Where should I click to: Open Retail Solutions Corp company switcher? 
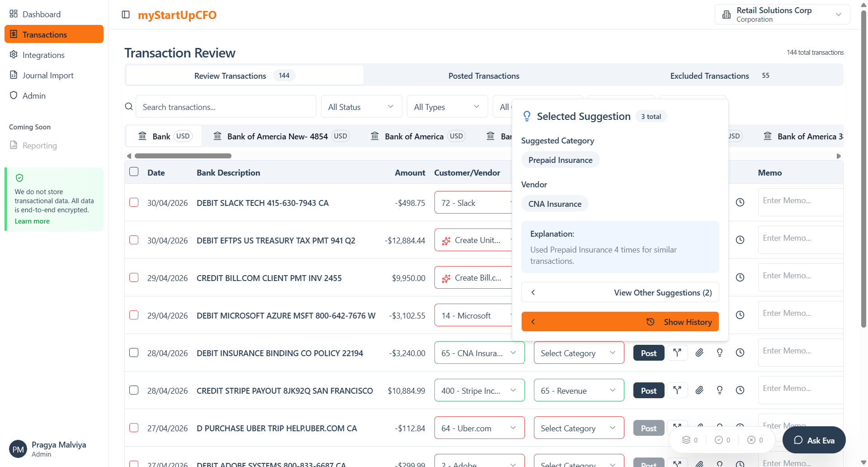(x=782, y=14)
